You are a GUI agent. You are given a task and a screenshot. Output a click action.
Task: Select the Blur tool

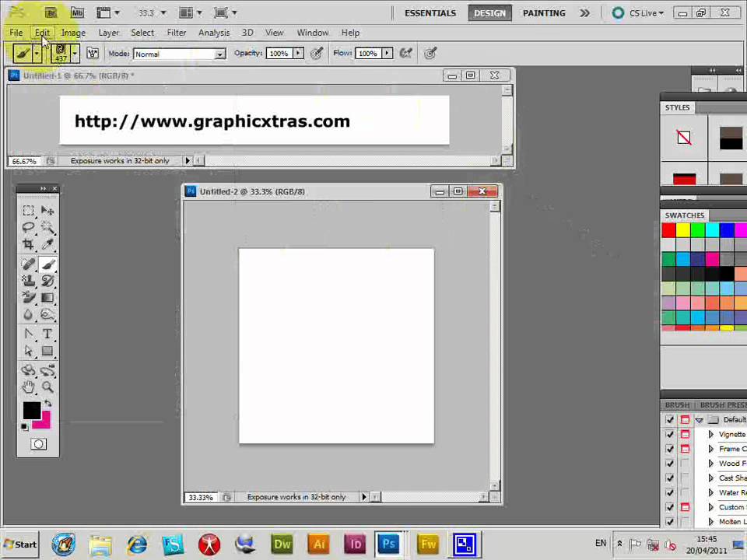(28, 315)
